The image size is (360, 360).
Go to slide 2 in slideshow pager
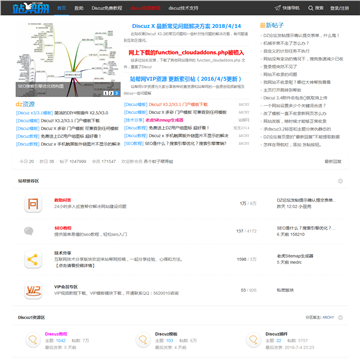pos(111,93)
